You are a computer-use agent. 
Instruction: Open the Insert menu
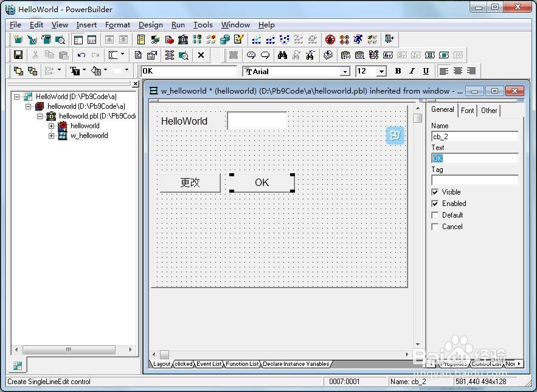(86, 25)
